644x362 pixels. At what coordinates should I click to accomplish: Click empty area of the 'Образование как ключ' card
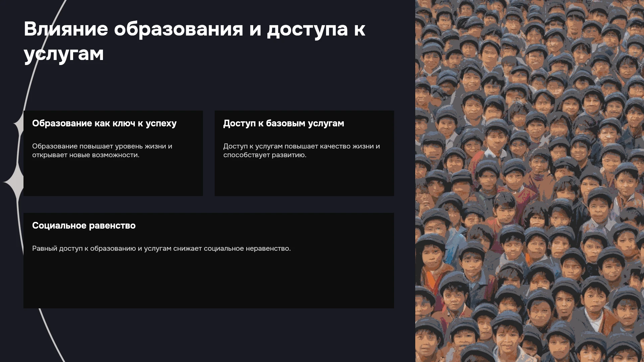[113, 177]
